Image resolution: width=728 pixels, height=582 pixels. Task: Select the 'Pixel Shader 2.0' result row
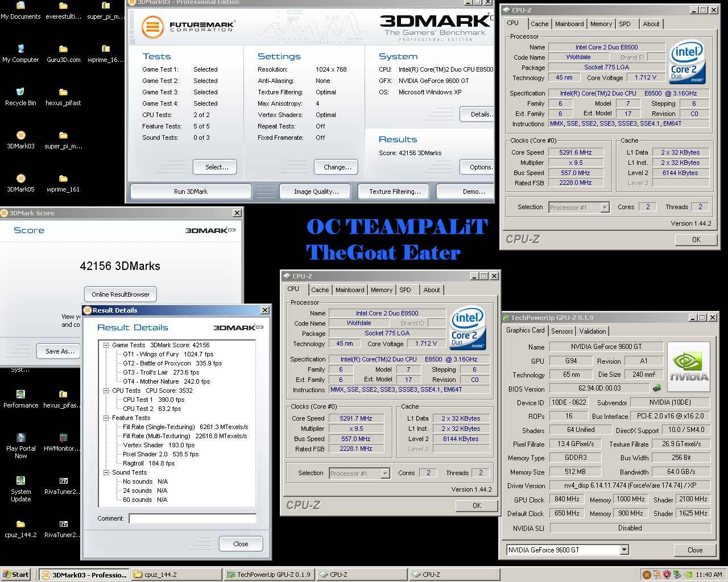point(160,454)
